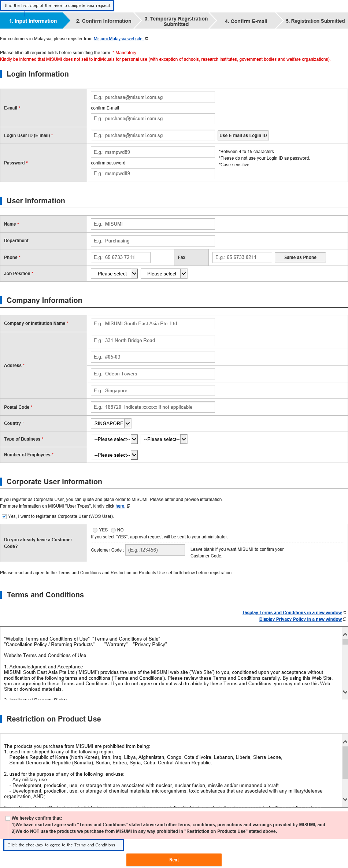
Task: Click the 'Restriction on Product Use' heading
Action: (54, 719)
